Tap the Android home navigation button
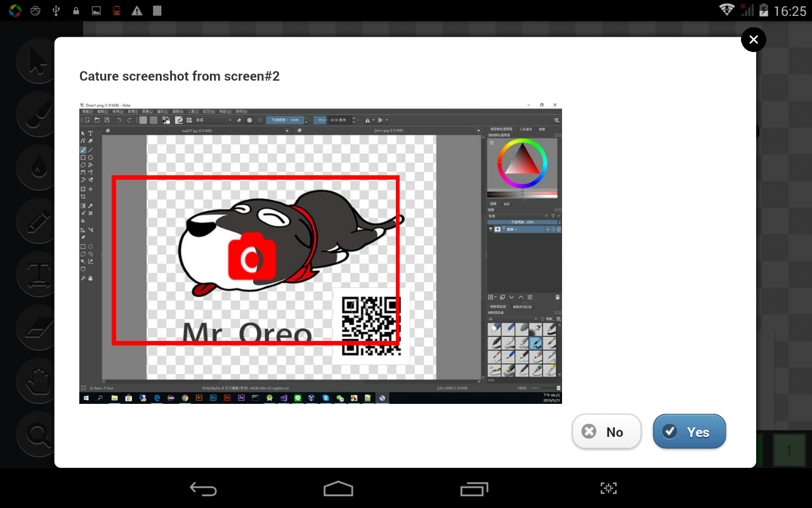Image resolution: width=812 pixels, height=508 pixels. (337, 488)
